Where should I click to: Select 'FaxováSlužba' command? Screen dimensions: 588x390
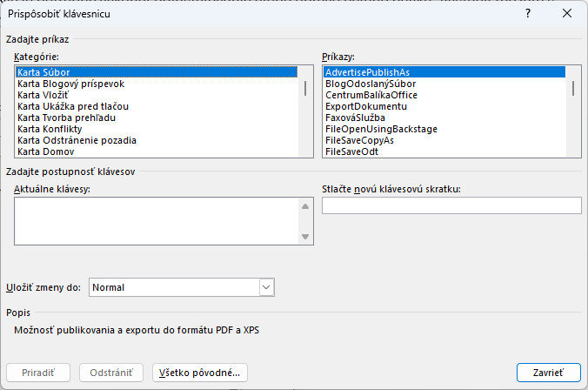click(x=355, y=118)
